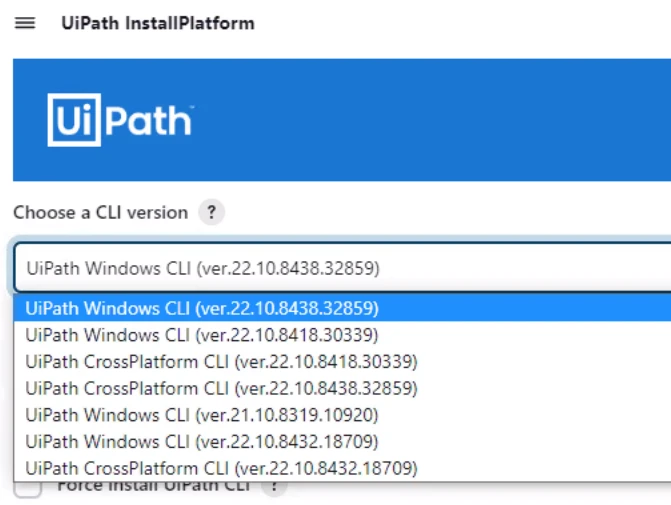The width and height of the screenshot is (671, 505).
Task: Select UiPath Windows CLI ver.21.10.8319.10920 option
Action: coord(342,415)
